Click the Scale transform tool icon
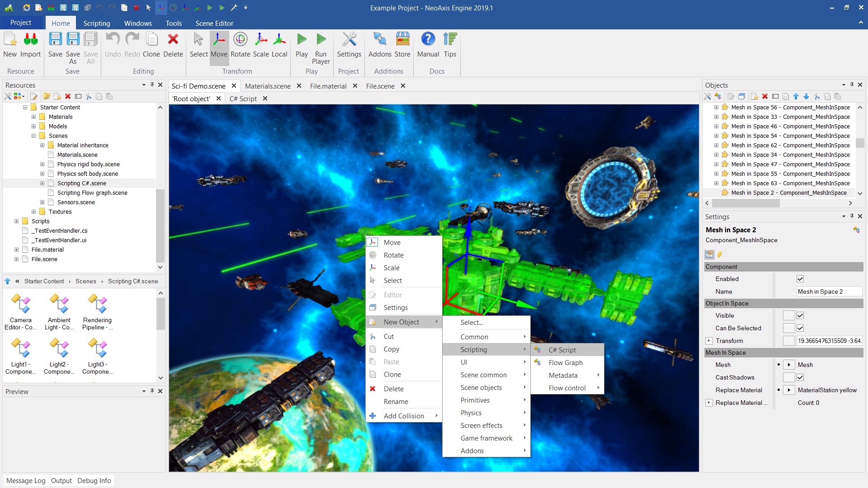868x488 pixels. click(261, 40)
